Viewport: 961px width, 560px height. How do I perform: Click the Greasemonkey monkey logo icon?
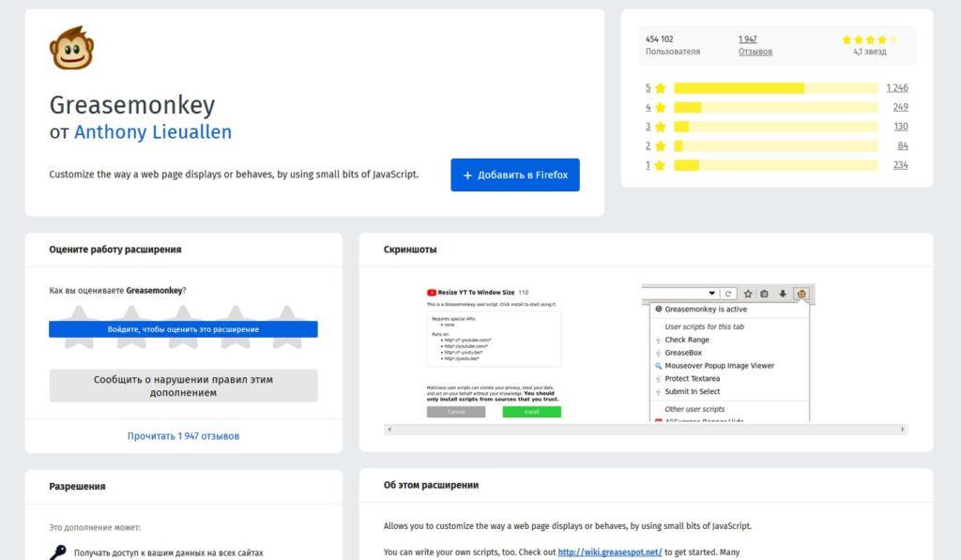(71, 48)
